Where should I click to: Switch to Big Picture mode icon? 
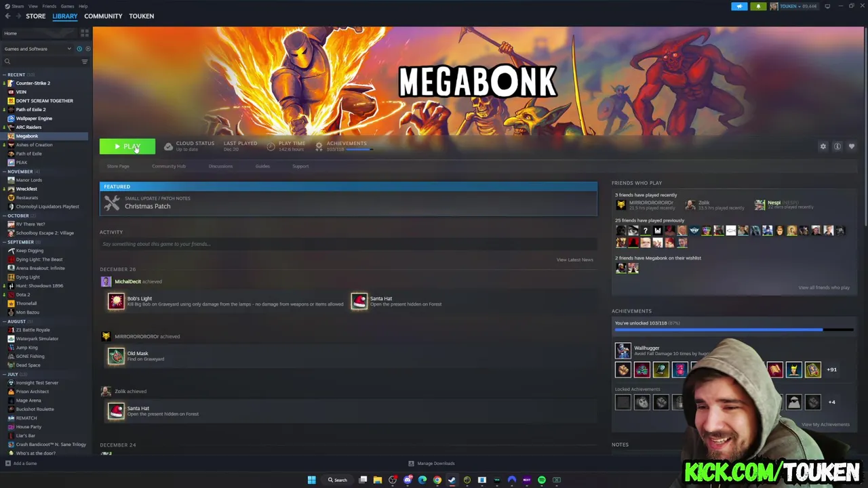pyautogui.click(x=827, y=6)
